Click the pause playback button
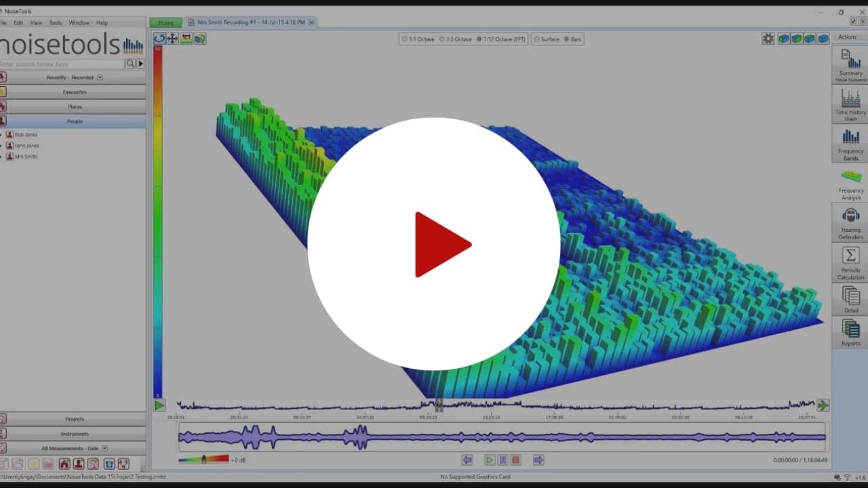 tap(502, 460)
